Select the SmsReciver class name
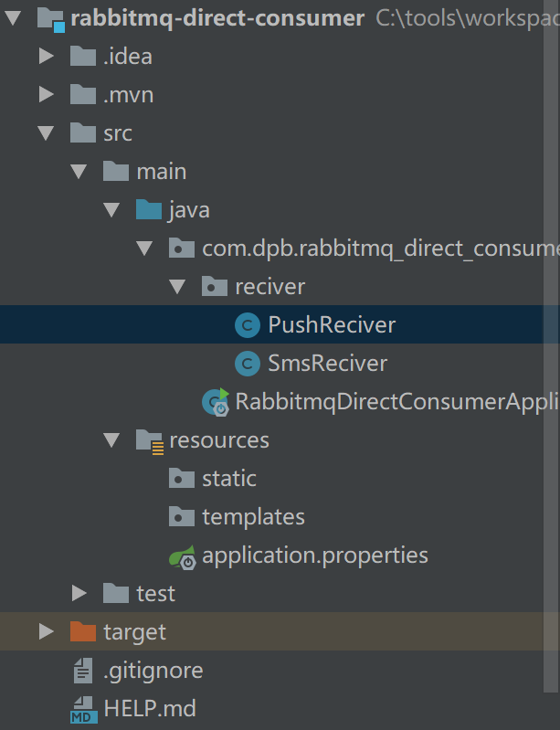The height and width of the screenshot is (730, 560). click(x=327, y=364)
